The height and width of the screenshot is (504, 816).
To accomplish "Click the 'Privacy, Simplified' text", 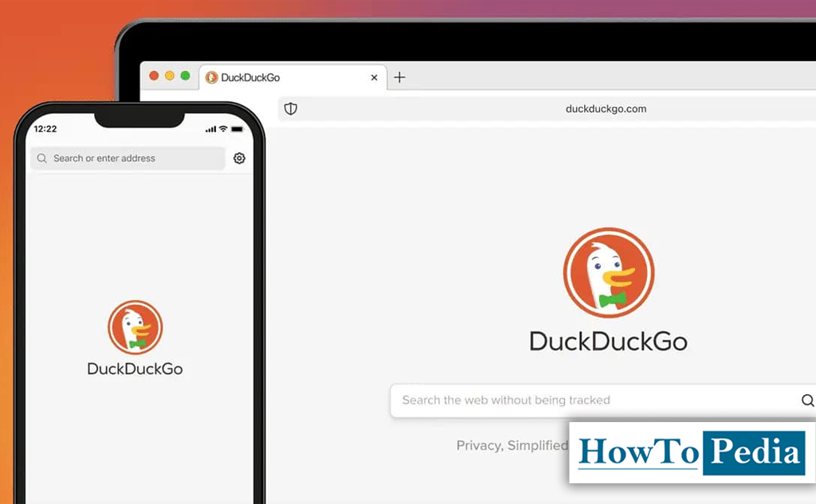I will click(x=512, y=446).
